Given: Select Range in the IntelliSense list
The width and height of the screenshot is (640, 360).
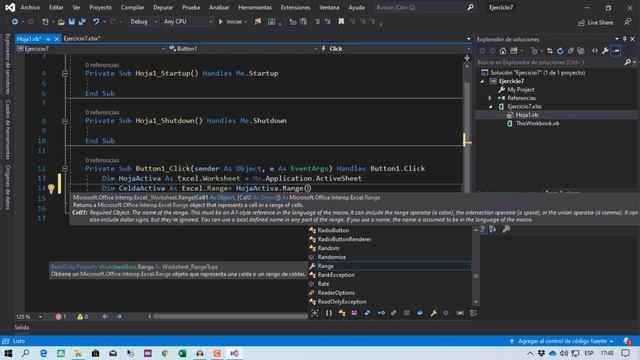Looking at the screenshot, I should click(389, 266).
